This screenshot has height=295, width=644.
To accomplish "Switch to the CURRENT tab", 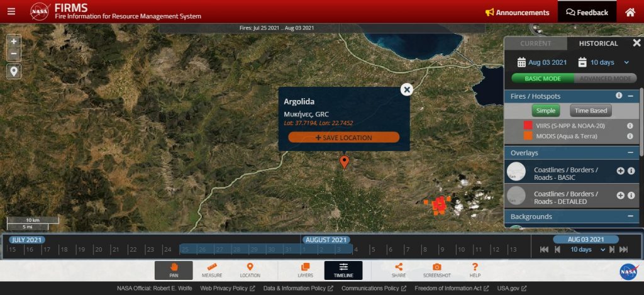I will (536, 43).
